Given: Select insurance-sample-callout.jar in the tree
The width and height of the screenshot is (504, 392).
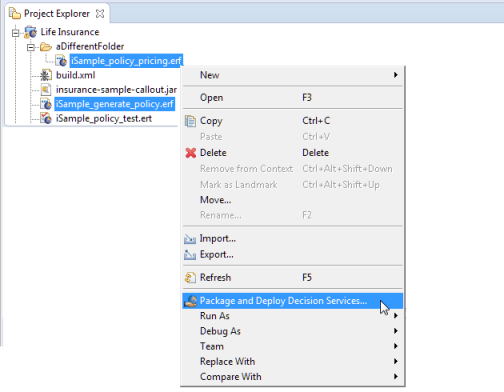Looking at the screenshot, I should [x=116, y=90].
